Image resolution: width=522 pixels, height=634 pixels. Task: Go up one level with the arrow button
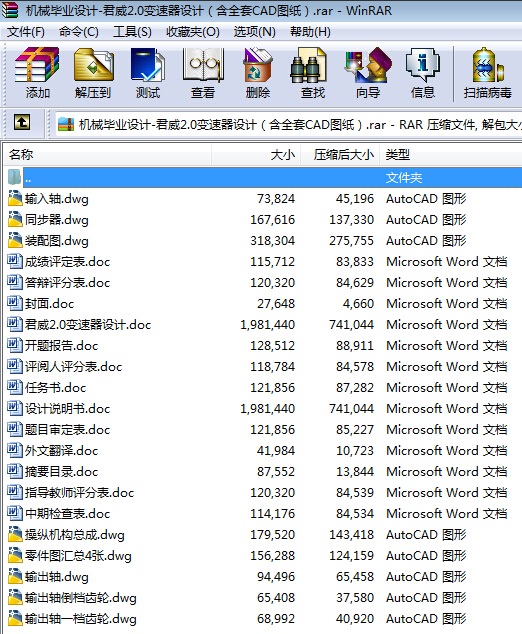(x=22, y=122)
